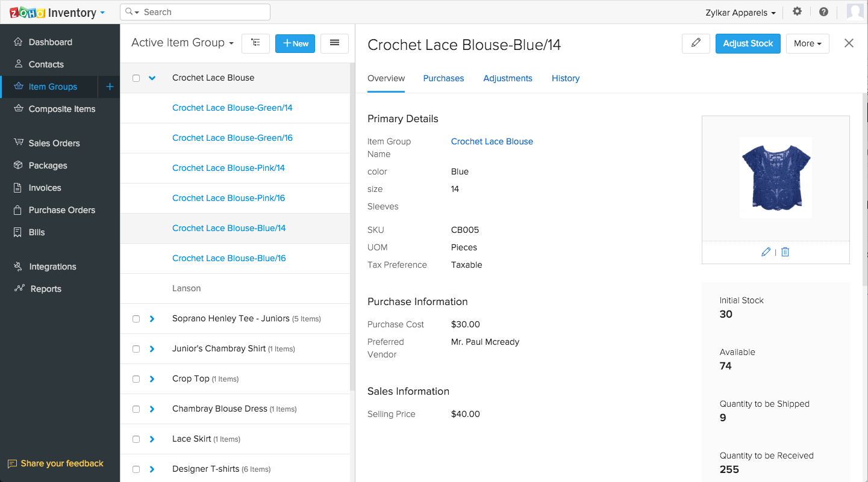The height and width of the screenshot is (482, 868).
Task: Navigate to Sales Orders
Action: click(x=54, y=143)
